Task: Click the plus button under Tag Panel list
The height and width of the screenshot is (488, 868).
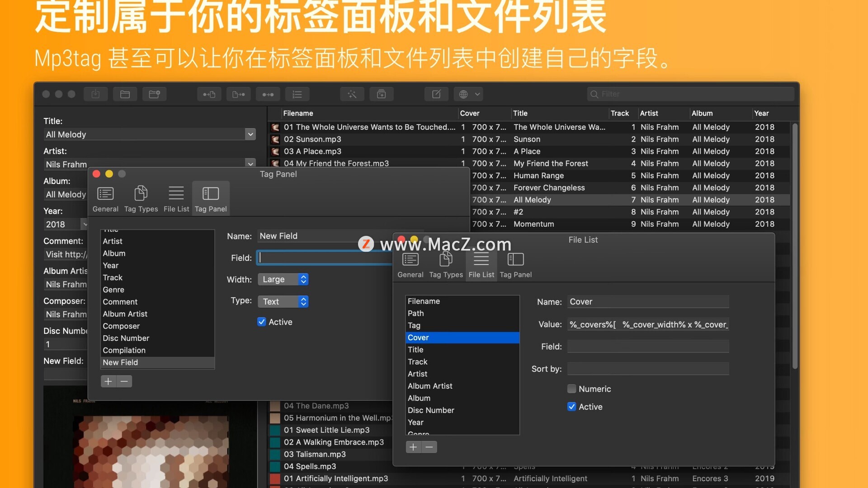Action: 108,381
